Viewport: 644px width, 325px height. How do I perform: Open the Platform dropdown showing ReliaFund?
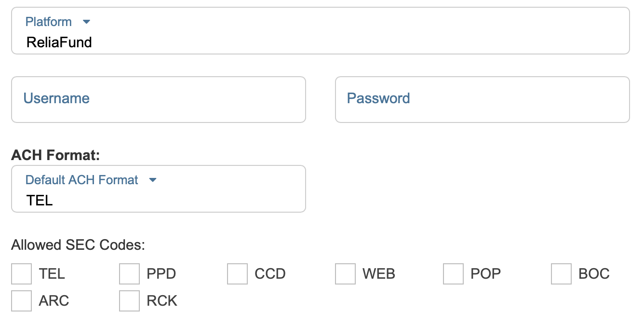[320, 31]
